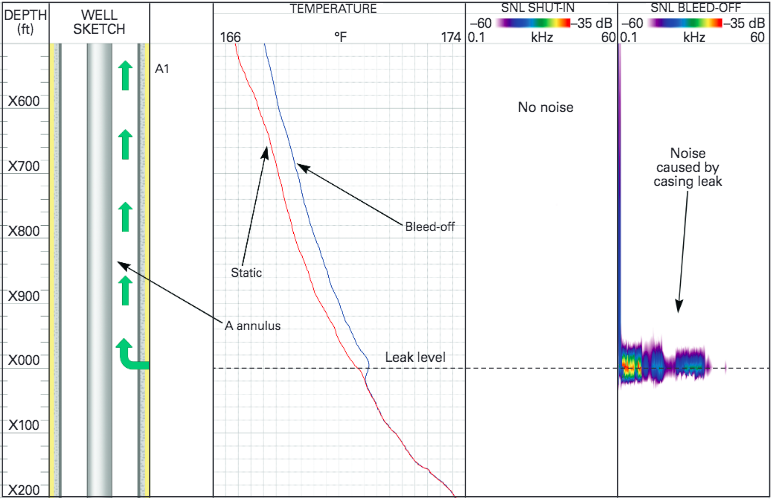Click the 'Noise caused by casing leak' annotation
This screenshot has height=500, width=774.
[688, 167]
